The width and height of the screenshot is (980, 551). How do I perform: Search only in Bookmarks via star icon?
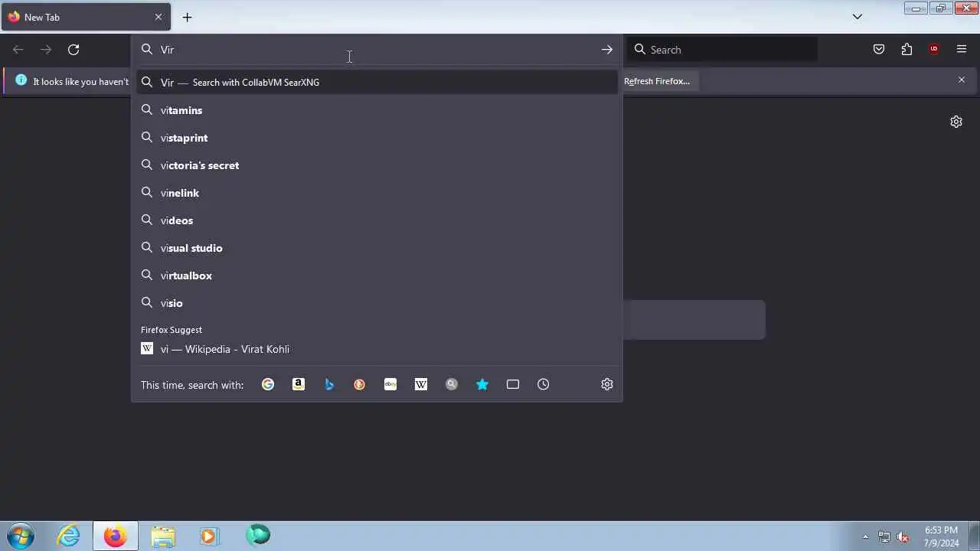click(482, 384)
